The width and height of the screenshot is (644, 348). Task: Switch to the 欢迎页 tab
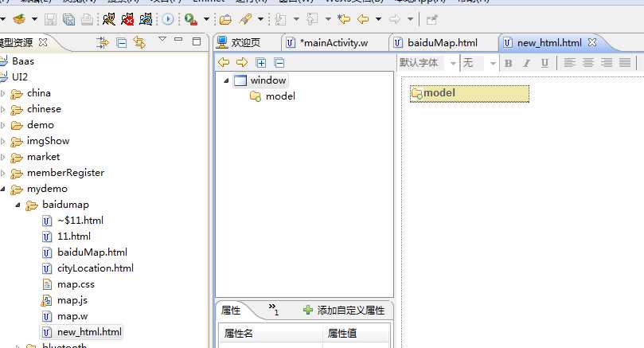point(239,42)
